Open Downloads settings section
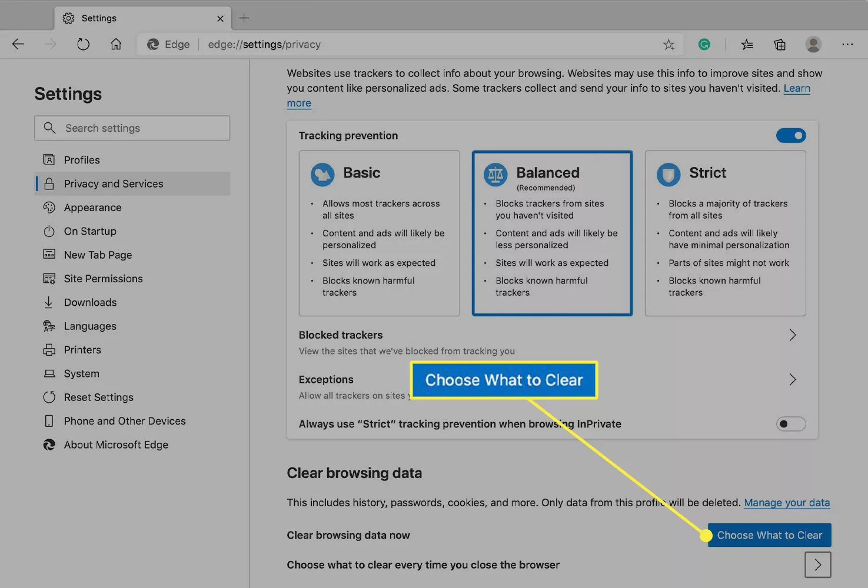 point(132,302)
